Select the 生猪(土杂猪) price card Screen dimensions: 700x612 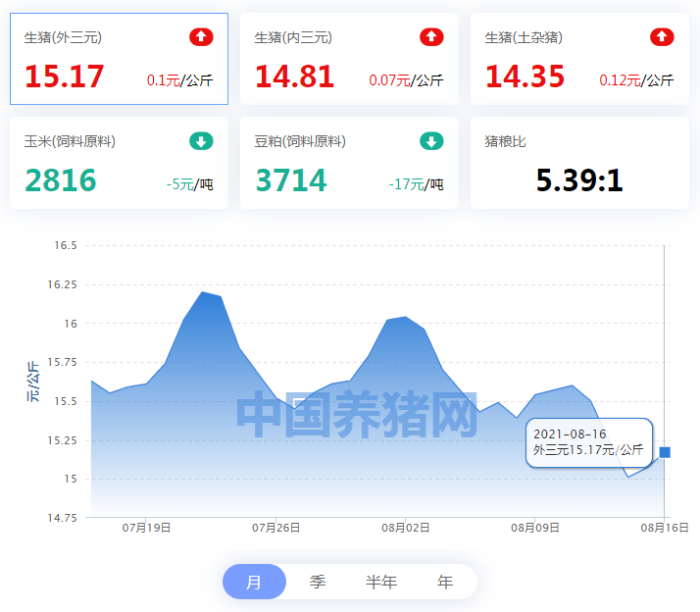579,59
